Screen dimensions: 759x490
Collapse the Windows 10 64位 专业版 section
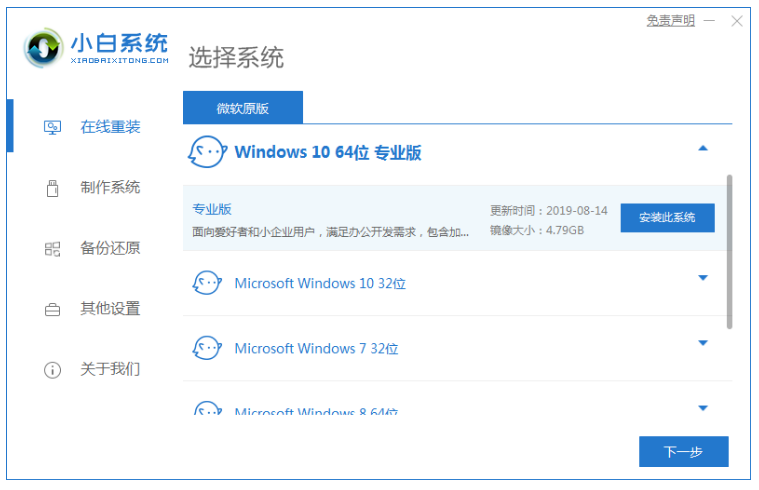coord(702,148)
